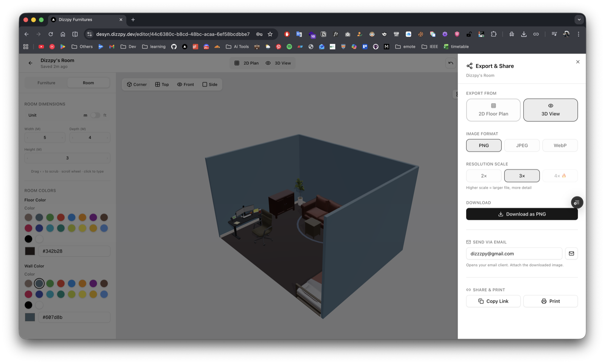605x364 pixels.
Task: Open the browser home page icon
Action: tap(63, 34)
